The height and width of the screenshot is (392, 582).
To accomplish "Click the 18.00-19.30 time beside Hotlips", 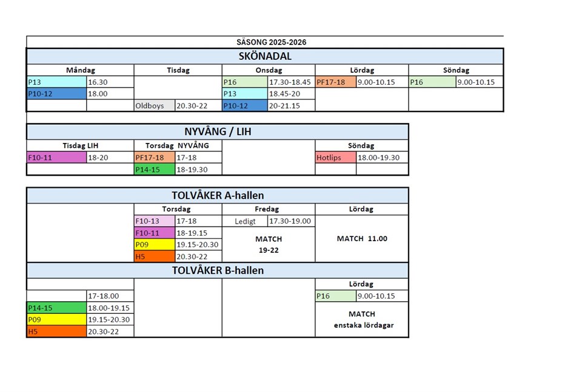I will tap(382, 158).
